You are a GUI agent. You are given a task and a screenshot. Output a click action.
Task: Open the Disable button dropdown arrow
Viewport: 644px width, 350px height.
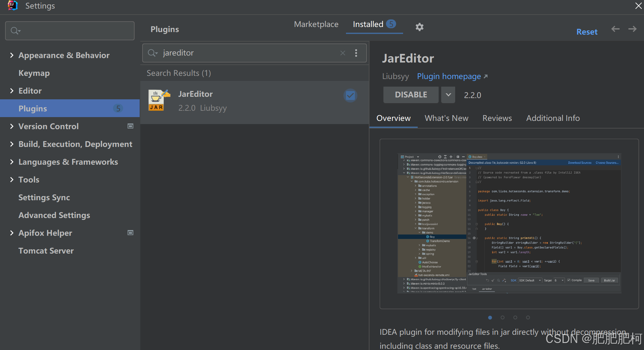pos(448,95)
